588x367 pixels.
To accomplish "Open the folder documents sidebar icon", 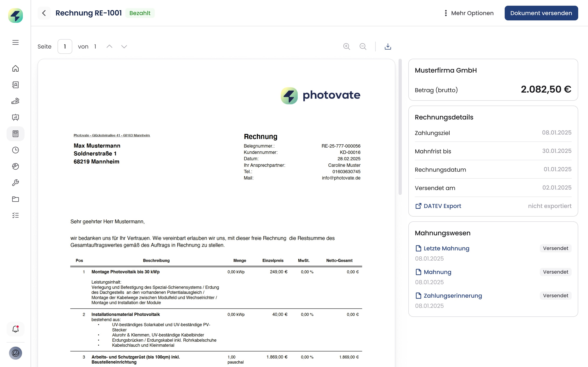I will [16, 199].
